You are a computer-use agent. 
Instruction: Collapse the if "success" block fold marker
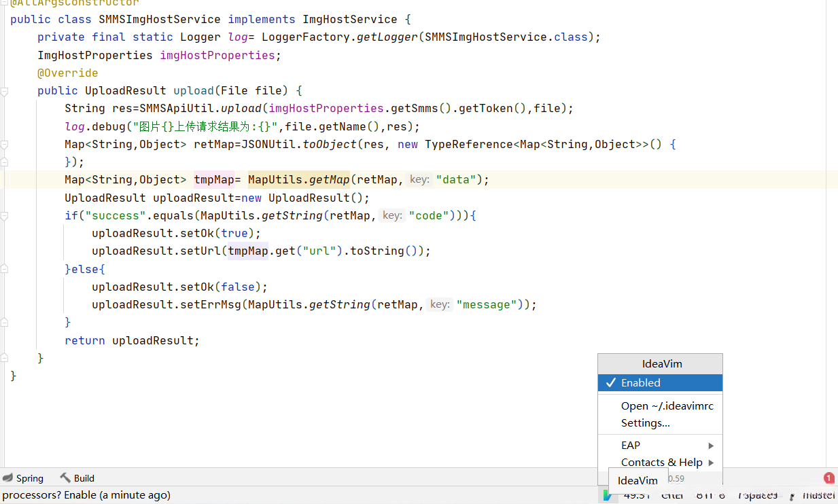(x=5, y=216)
